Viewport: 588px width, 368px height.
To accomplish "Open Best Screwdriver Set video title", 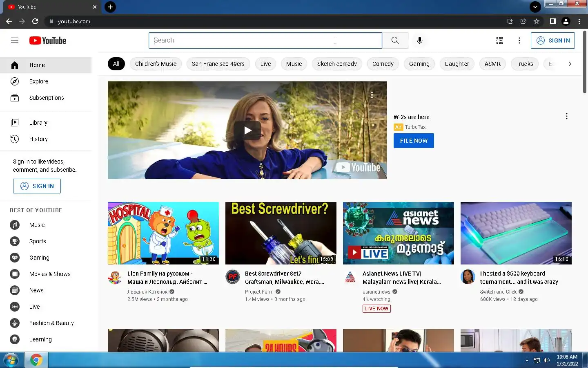I will pos(285,278).
